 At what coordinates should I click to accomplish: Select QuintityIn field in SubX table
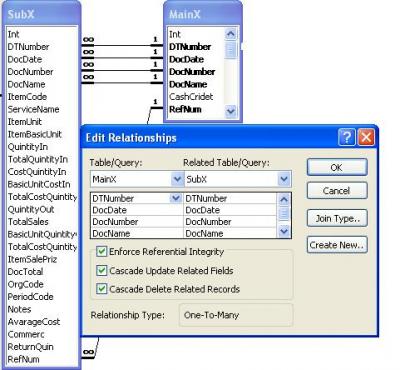click(28, 147)
